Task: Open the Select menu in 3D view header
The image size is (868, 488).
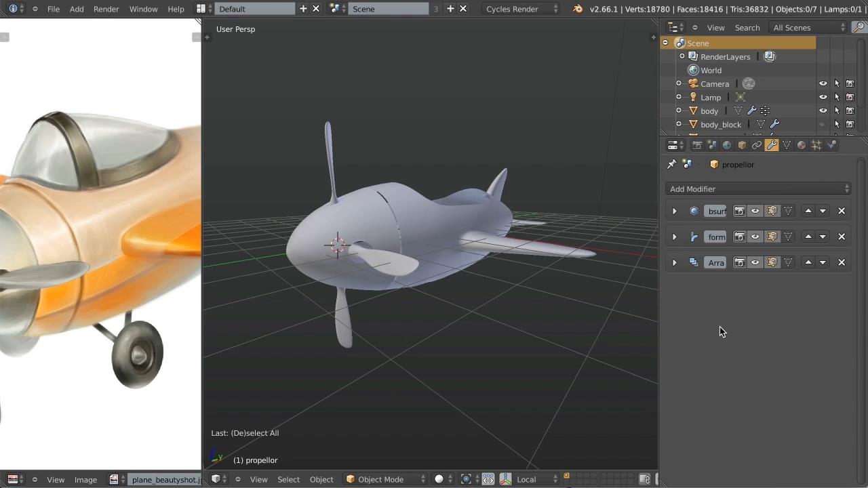Action: tap(288, 479)
